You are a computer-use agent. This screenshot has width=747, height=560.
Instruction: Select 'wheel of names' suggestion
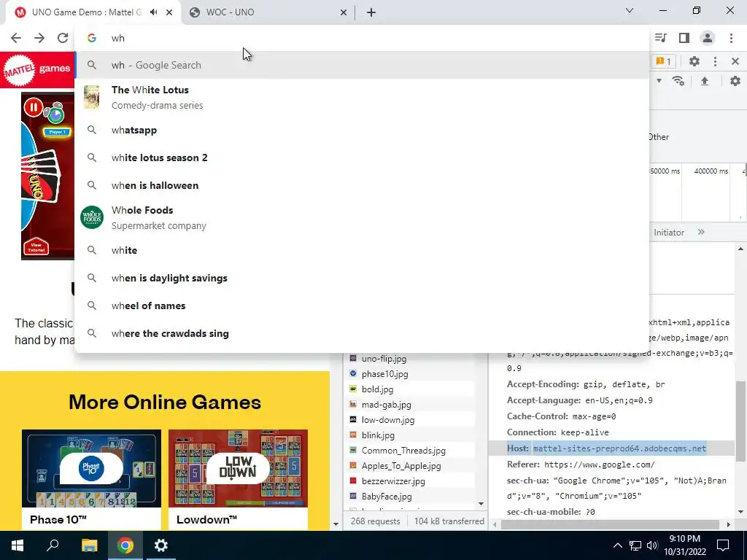362,306
